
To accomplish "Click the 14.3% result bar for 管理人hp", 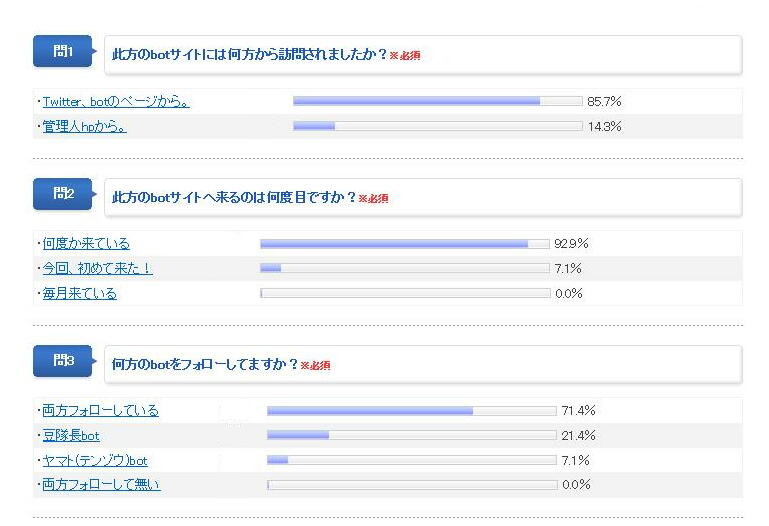I will point(437,126).
